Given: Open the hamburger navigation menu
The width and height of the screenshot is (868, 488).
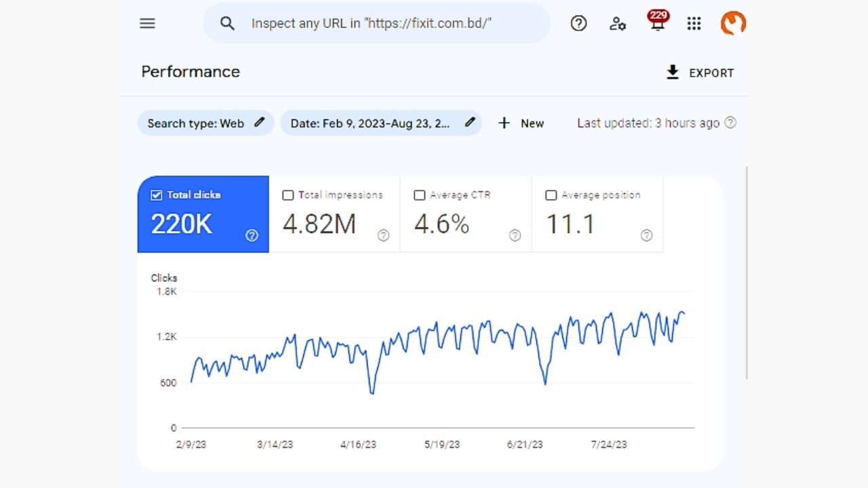Looking at the screenshot, I should [x=147, y=24].
